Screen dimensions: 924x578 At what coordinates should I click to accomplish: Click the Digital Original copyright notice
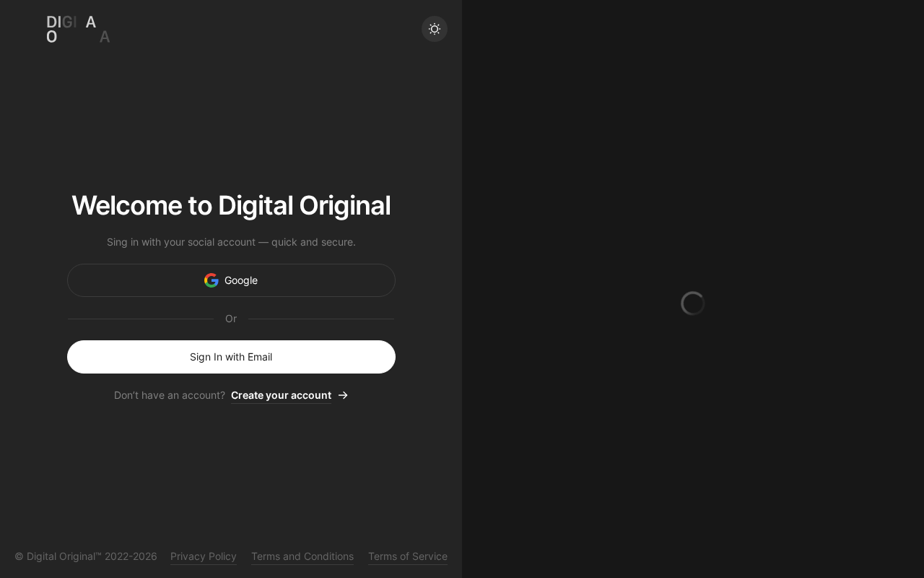86,556
